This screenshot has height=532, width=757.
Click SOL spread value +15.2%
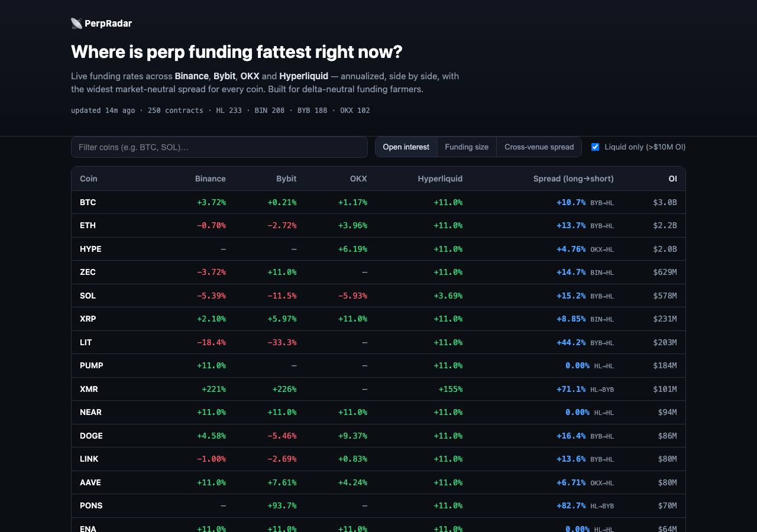[x=571, y=296]
